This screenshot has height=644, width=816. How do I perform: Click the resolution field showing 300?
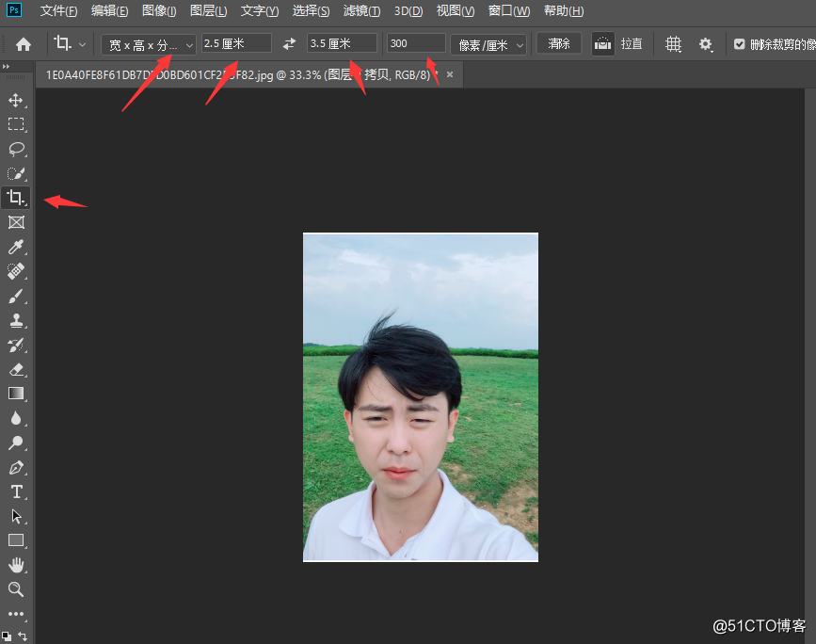pyautogui.click(x=416, y=43)
